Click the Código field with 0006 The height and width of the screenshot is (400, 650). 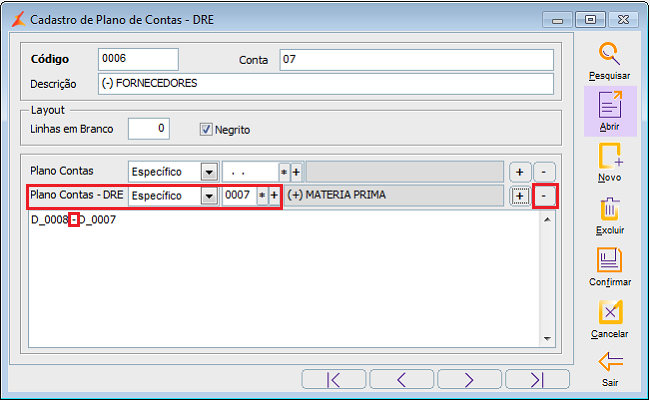(x=138, y=59)
